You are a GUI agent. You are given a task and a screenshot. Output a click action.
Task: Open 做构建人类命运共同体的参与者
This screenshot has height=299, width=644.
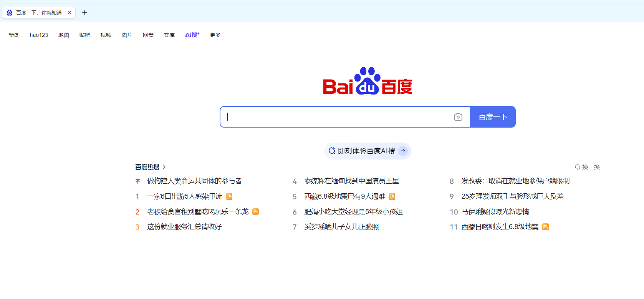194,181
